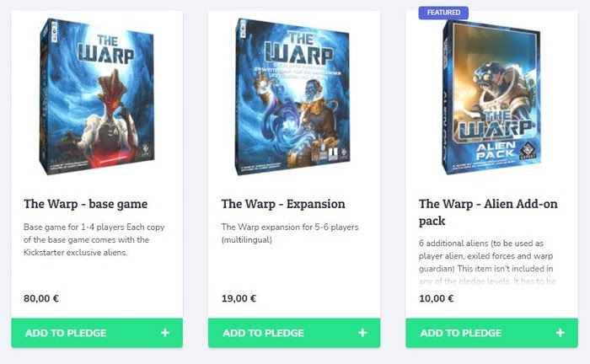Open the Alien Pack box image

pos(491,97)
